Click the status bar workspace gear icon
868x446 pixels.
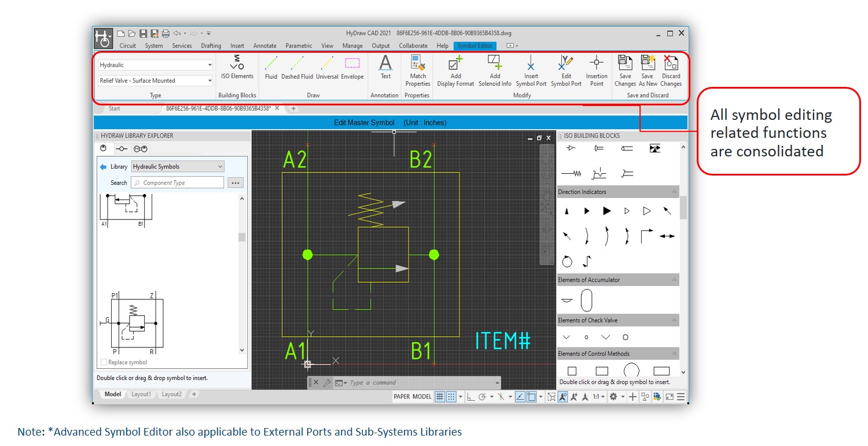click(613, 397)
